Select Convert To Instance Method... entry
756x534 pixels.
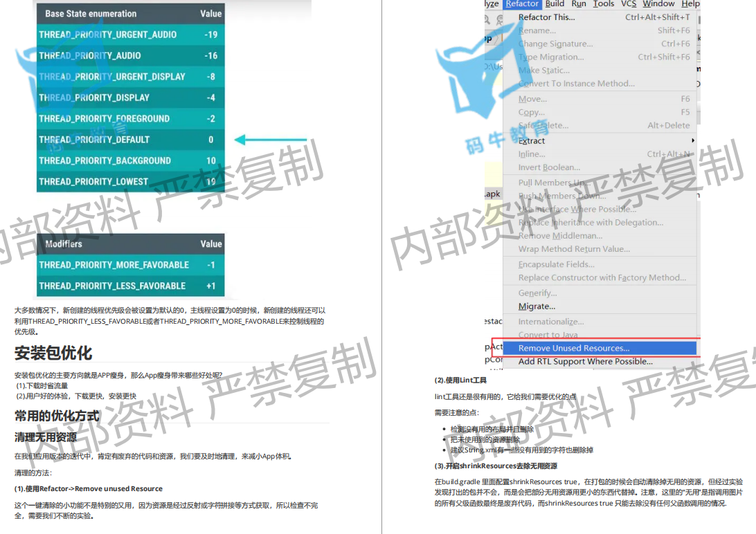pos(600,83)
